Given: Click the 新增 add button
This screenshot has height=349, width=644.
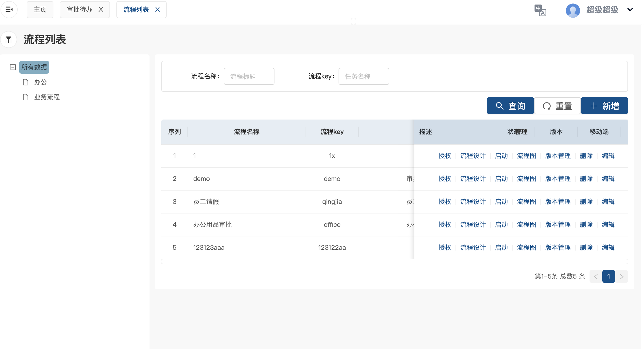Looking at the screenshot, I should (x=604, y=106).
